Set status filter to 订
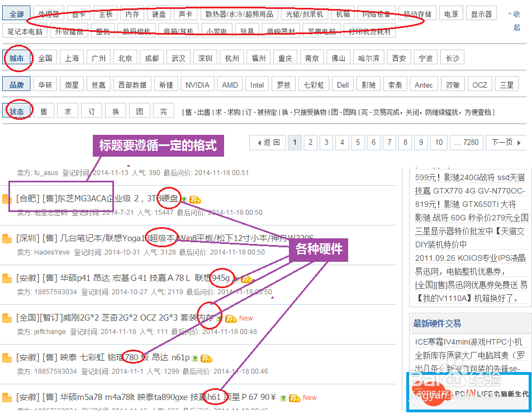 [92, 111]
